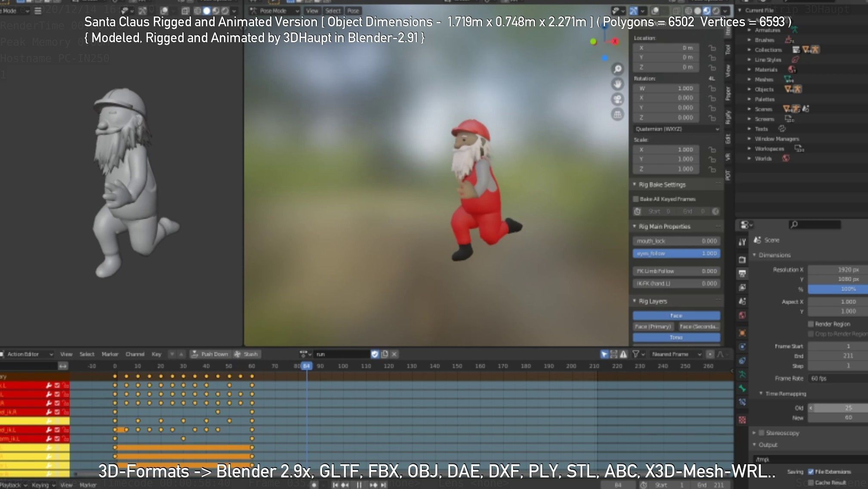The image size is (868, 489).
Task: Open Texture properties checker tab icon
Action: click(742, 420)
